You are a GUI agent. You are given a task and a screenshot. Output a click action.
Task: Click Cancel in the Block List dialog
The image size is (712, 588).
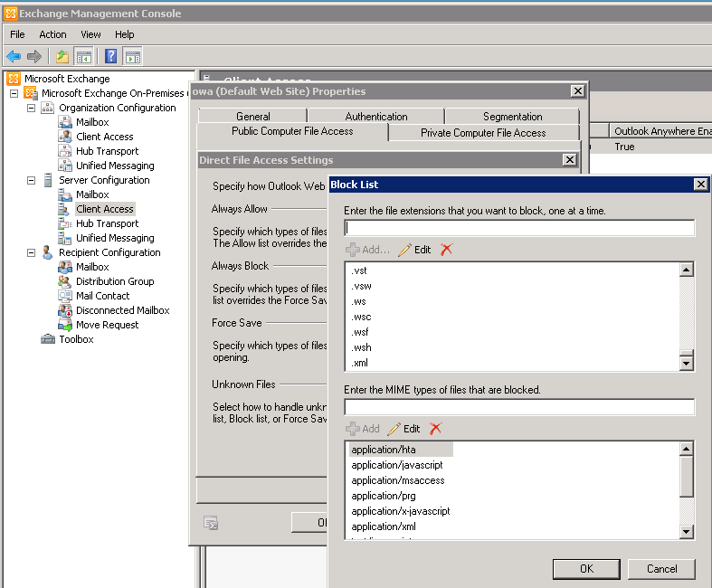(661, 569)
